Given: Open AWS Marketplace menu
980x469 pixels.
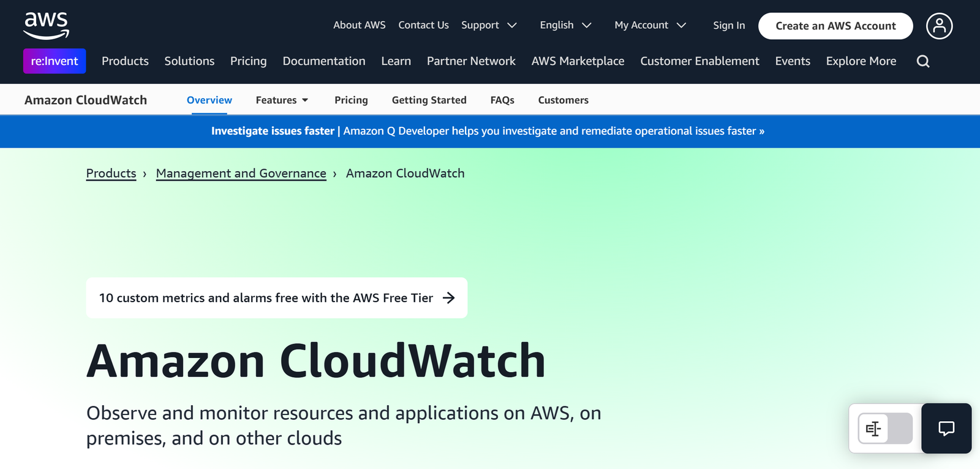Looking at the screenshot, I should pyautogui.click(x=578, y=61).
